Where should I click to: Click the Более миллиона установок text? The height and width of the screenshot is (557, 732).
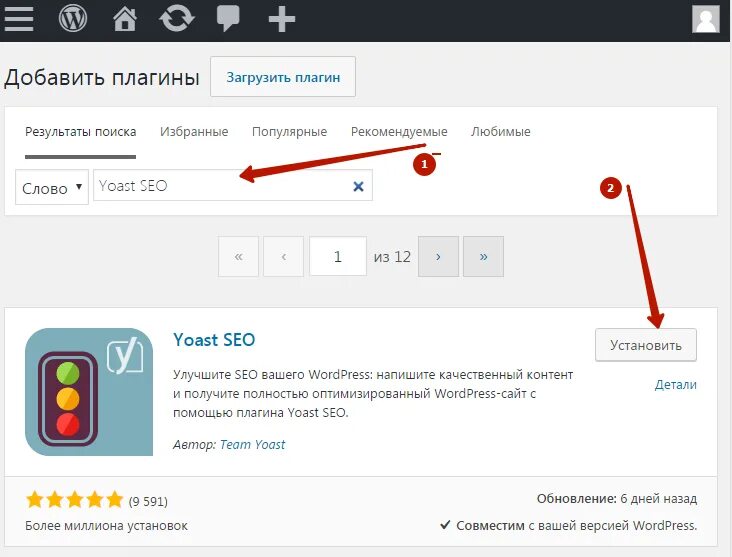pyautogui.click(x=106, y=526)
